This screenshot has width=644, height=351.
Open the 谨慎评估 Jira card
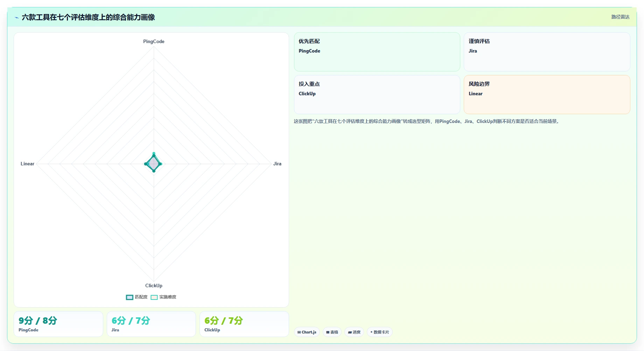(547, 52)
